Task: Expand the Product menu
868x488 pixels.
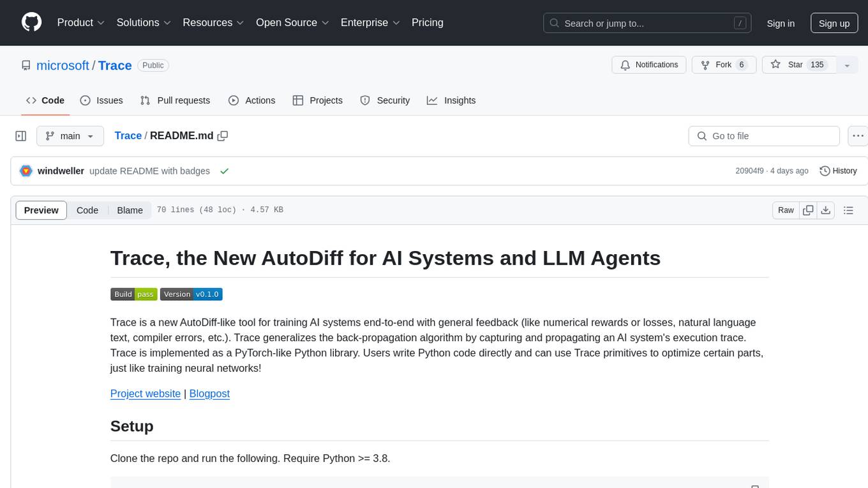Action: pyautogui.click(x=81, y=22)
